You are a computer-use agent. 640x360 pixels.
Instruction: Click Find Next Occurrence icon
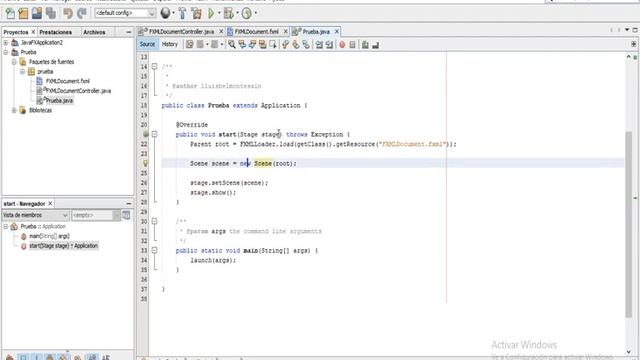(253, 44)
